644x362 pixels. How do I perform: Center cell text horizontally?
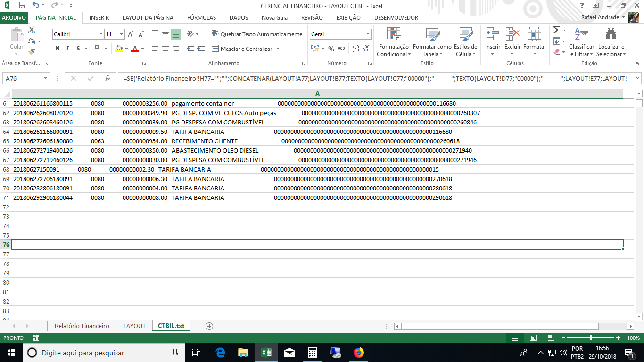pos(165,49)
